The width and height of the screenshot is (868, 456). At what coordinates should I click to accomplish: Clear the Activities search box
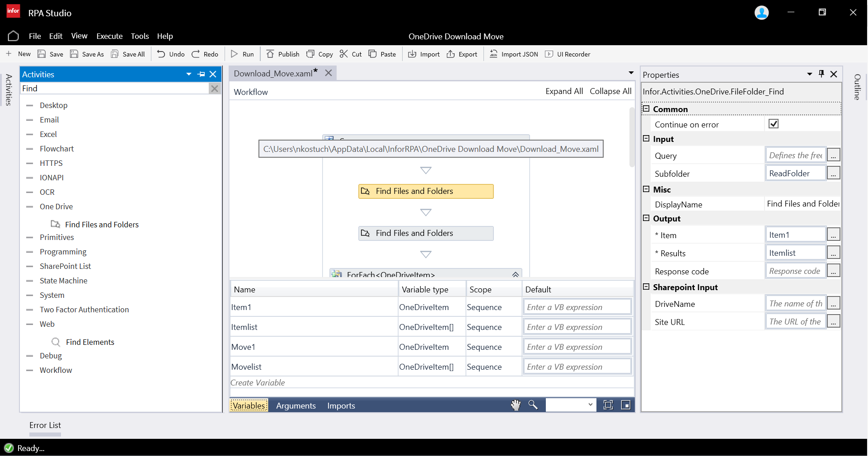[x=215, y=89]
